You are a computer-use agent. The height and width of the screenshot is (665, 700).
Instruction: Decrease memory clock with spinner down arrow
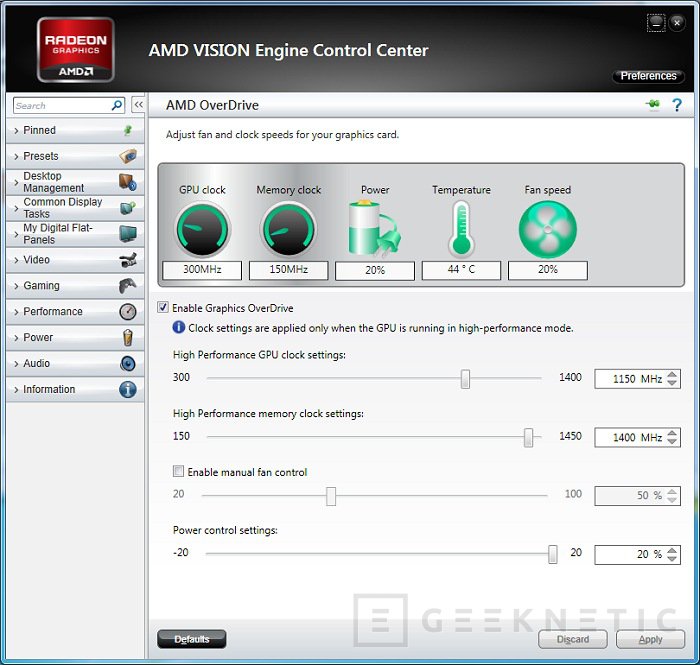(x=672, y=442)
